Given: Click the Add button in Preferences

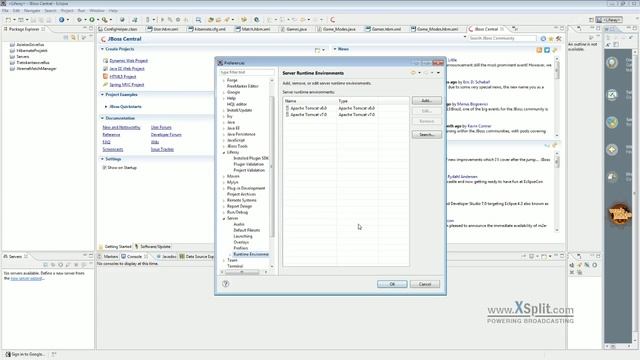Looking at the screenshot, I should 427,100.
